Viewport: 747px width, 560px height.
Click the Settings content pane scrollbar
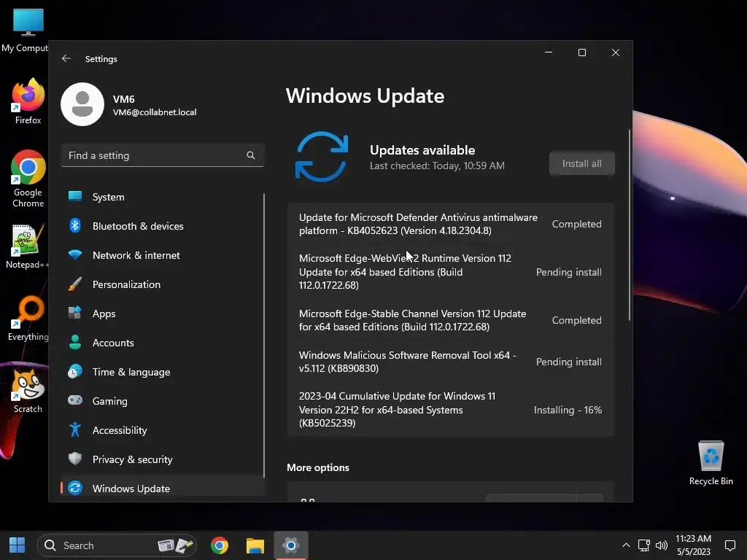630,225
